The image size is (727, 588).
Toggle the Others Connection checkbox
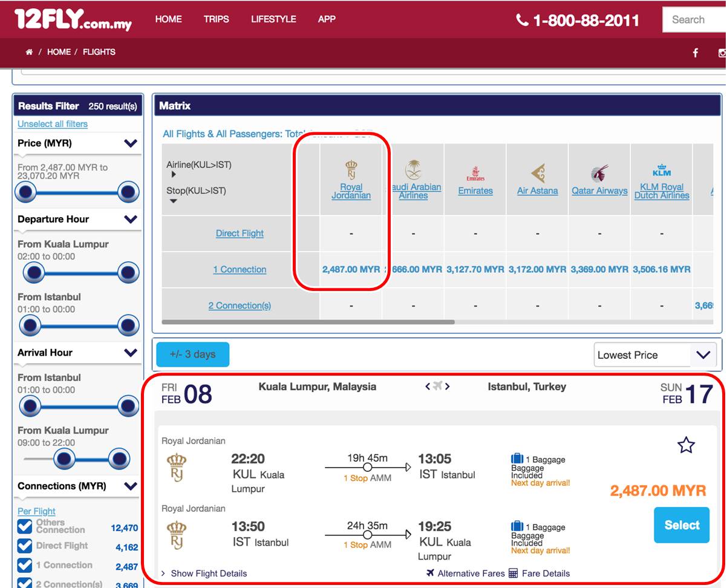click(x=25, y=526)
